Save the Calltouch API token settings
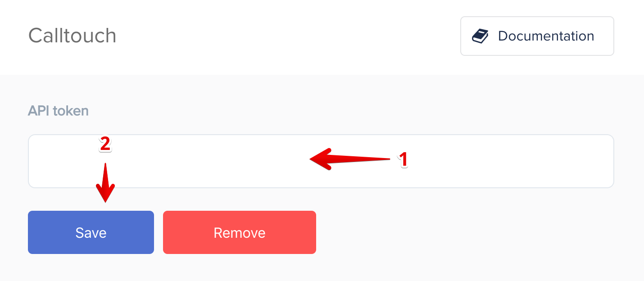The width and height of the screenshot is (644, 281). point(91,232)
